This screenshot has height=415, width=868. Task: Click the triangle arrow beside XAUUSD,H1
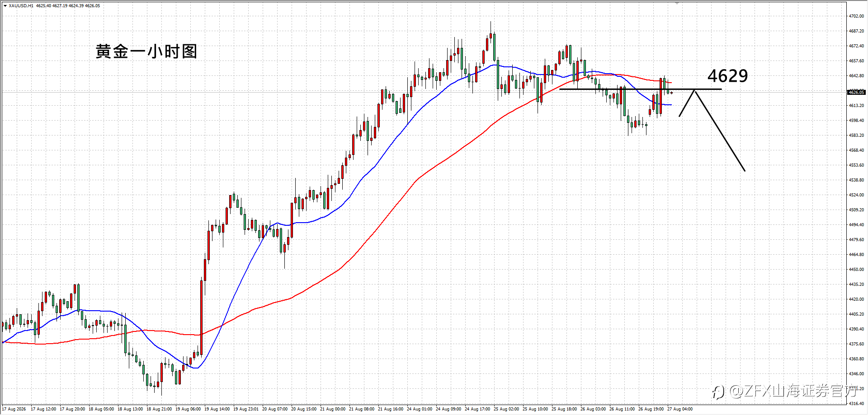pos(5,6)
